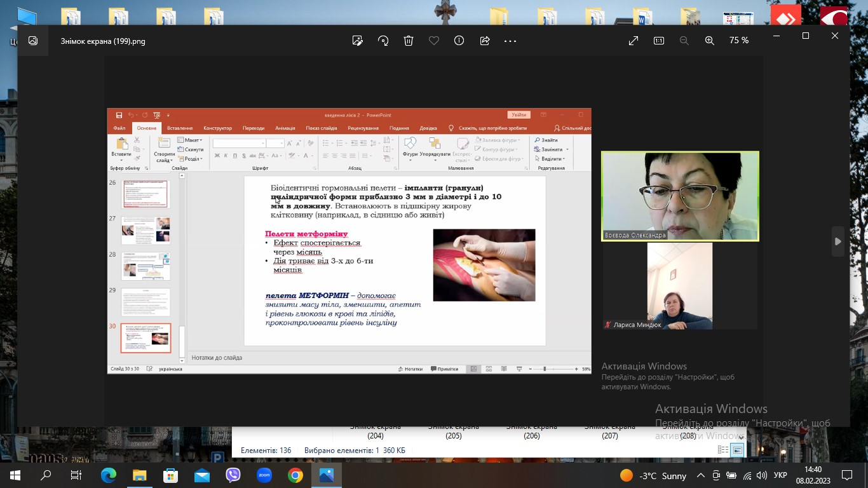Viewport: 868px width, 488px height.
Task: Go to next photo with right arrow
Action: tap(838, 241)
